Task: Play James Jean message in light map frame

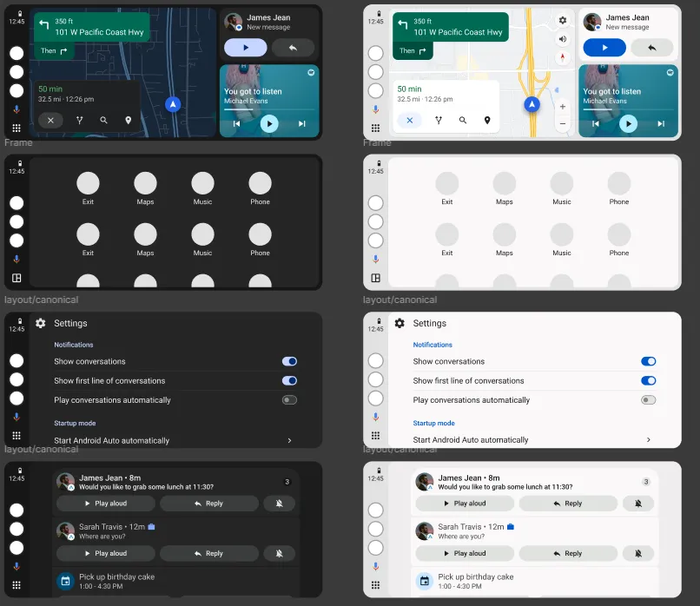Action: pyautogui.click(x=604, y=48)
